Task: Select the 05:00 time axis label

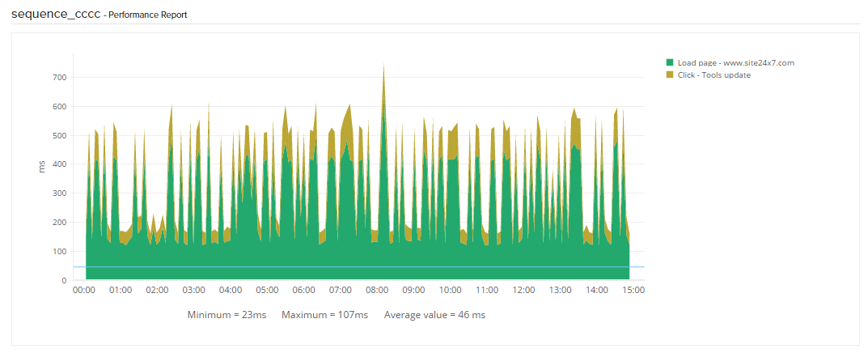Action: click(x=267, y=290)
